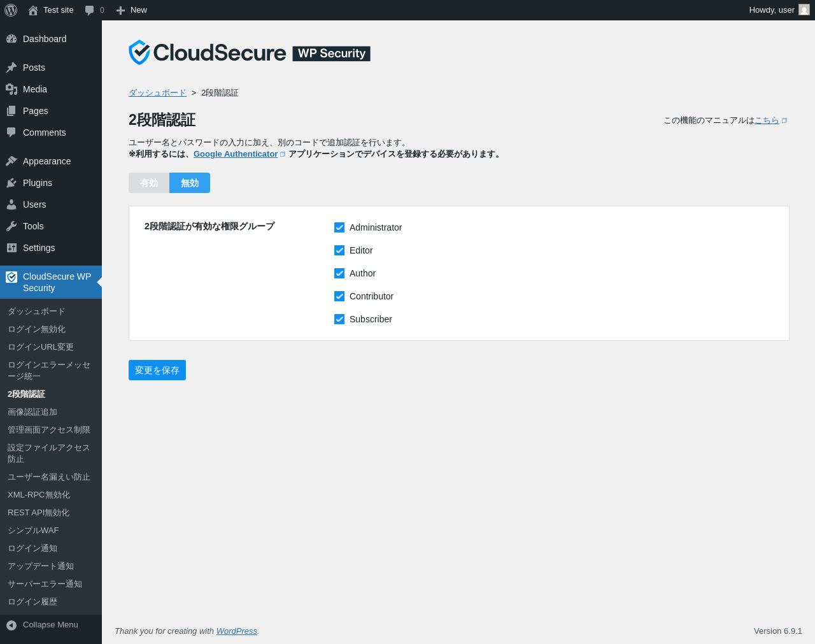Click the Tools wrench icon

(11, 226)
